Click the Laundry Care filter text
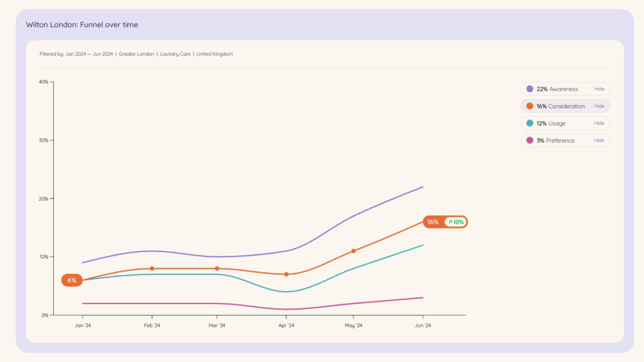644x362 pixels. pos(175,54)
